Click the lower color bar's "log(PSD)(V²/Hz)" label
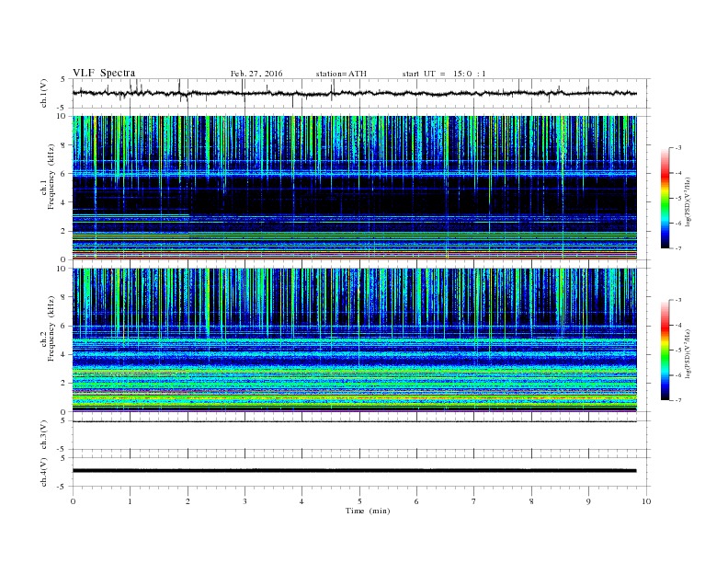 click(x=688, y=353)
